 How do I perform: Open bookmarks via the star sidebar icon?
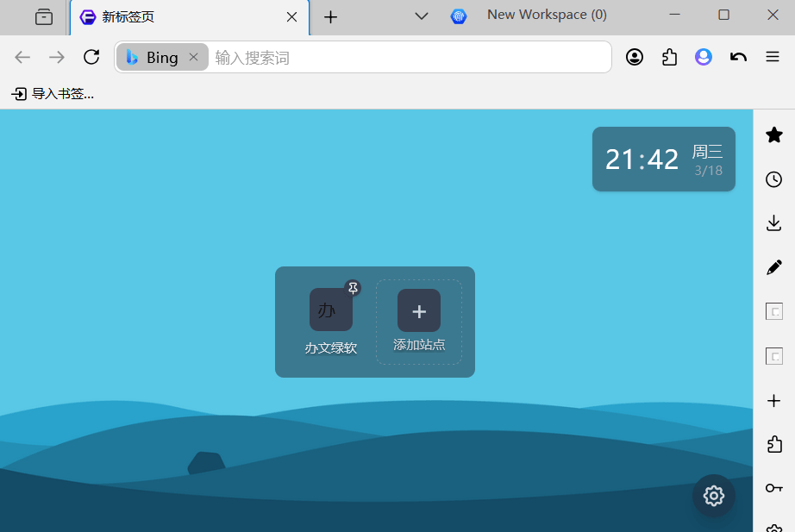773,135
